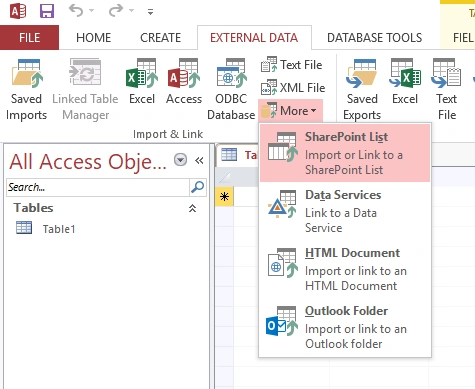Select all records using the datasheet corner
The image size is (475, 389).
pyautogui.click(x=224, y=177)
